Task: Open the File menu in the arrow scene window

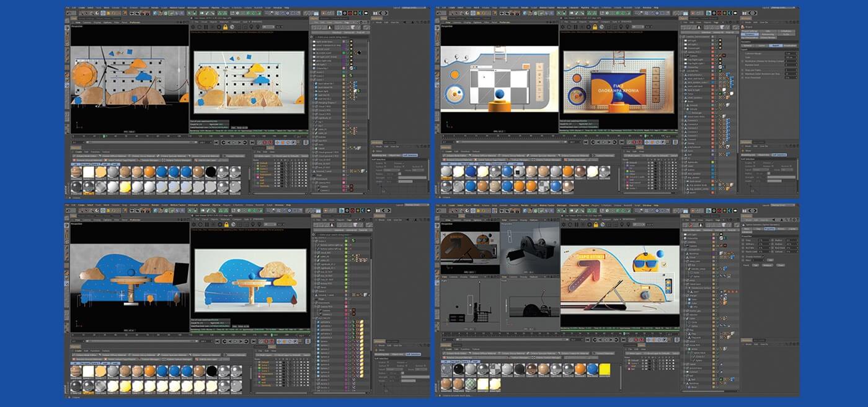Action: coord(438,204)
